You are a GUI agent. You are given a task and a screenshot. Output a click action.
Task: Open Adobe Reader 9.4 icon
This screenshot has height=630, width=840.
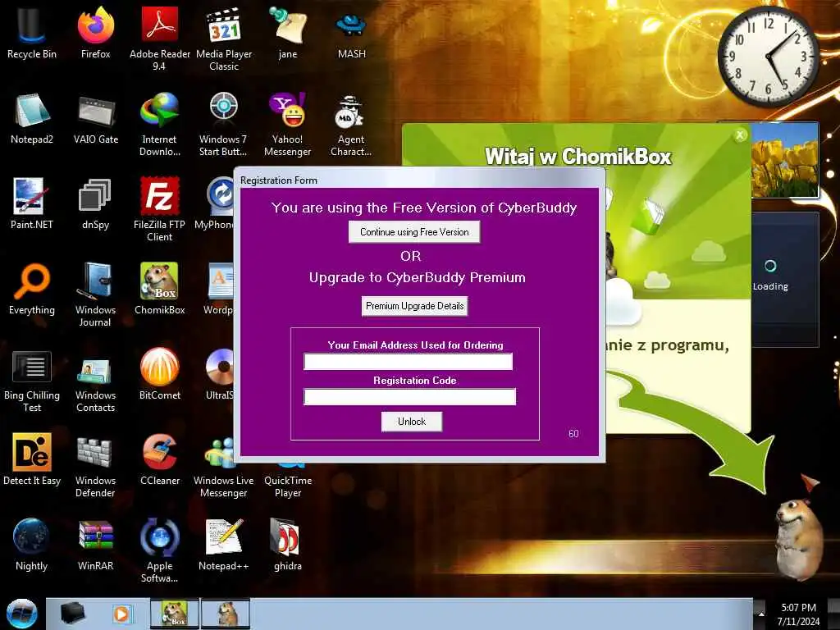pyautogui.click(x=160, y=39)
